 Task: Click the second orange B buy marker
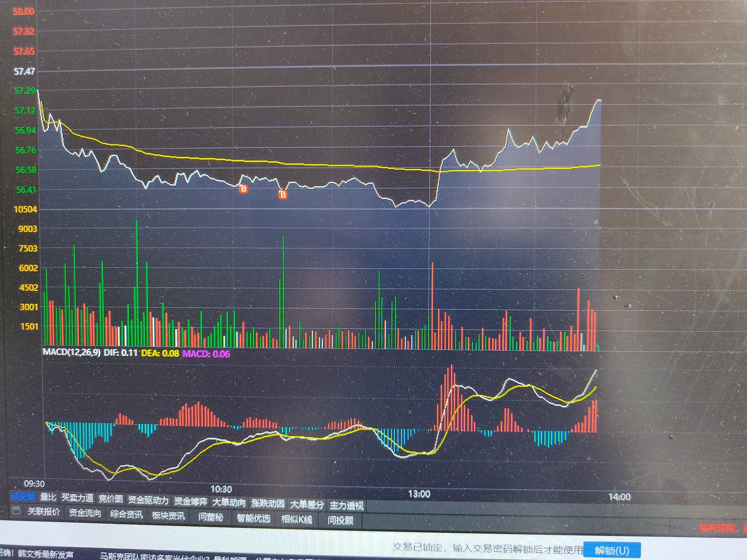(x=283, y=195)
